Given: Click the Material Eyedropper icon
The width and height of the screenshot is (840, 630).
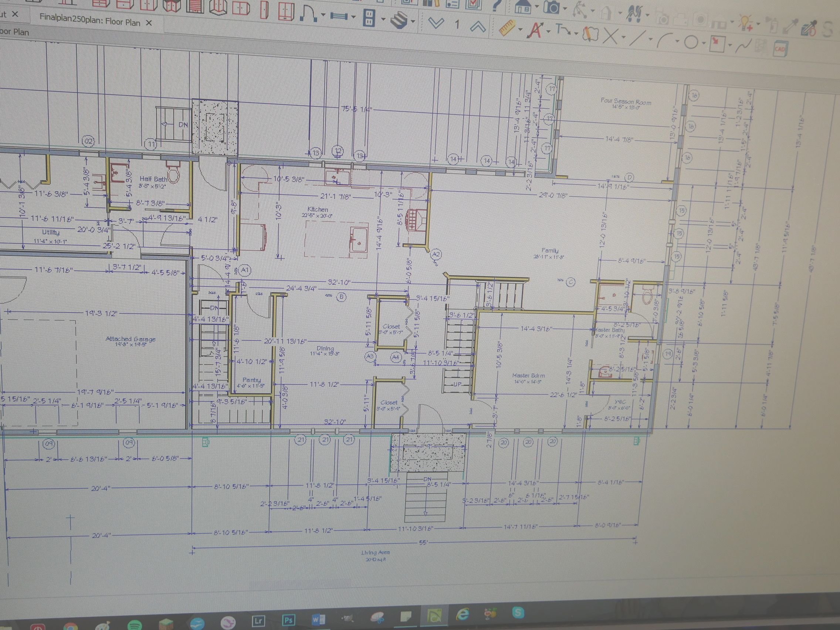Looking at the screenshot, I should (810, 28).
